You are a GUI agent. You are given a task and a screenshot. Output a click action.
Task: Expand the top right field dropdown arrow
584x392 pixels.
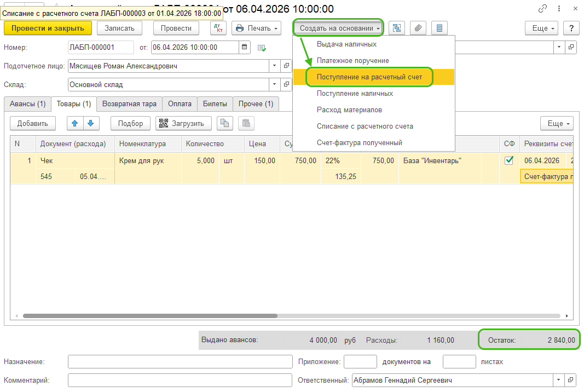(559, 47)
